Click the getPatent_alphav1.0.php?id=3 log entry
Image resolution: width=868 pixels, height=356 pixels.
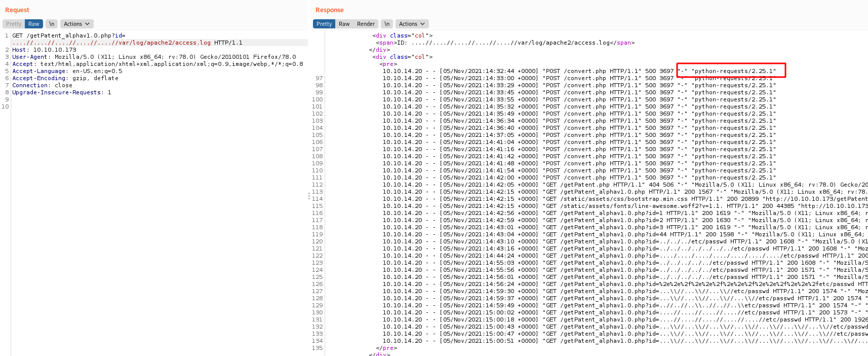tap(625, 227)
